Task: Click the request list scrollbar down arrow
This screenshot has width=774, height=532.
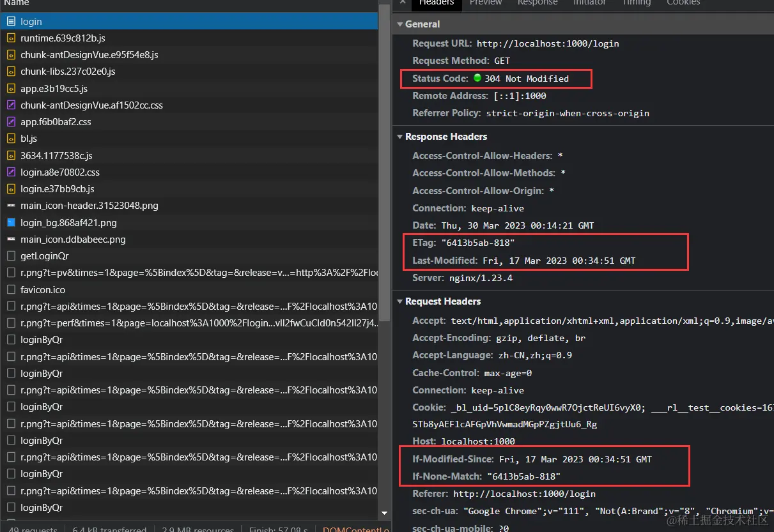Action: click(x=384, y=513)
